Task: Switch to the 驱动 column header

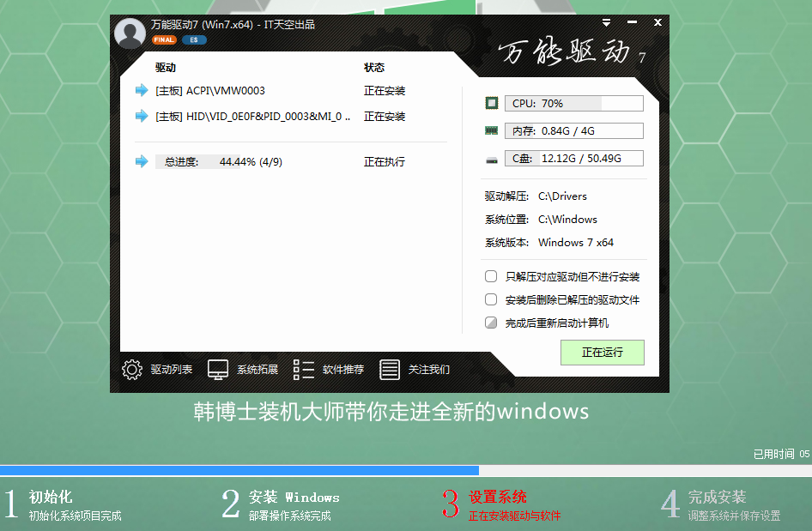Action: click(164, 67)
